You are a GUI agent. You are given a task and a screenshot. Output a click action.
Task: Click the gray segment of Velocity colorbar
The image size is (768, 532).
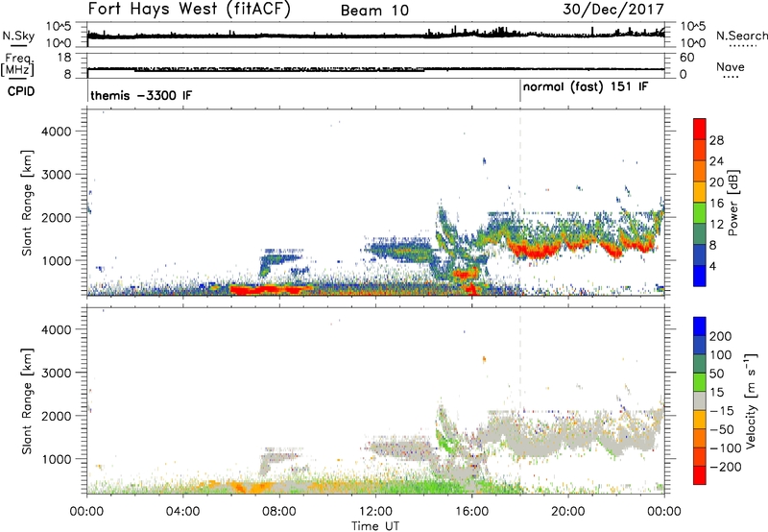point(700,400)
